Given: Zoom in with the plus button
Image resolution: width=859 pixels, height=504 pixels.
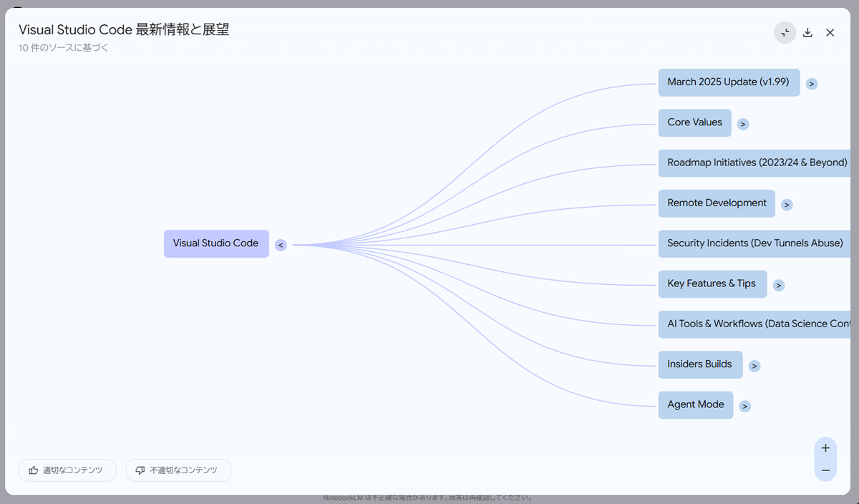Looking at the screenshot, I should (825, 448).
